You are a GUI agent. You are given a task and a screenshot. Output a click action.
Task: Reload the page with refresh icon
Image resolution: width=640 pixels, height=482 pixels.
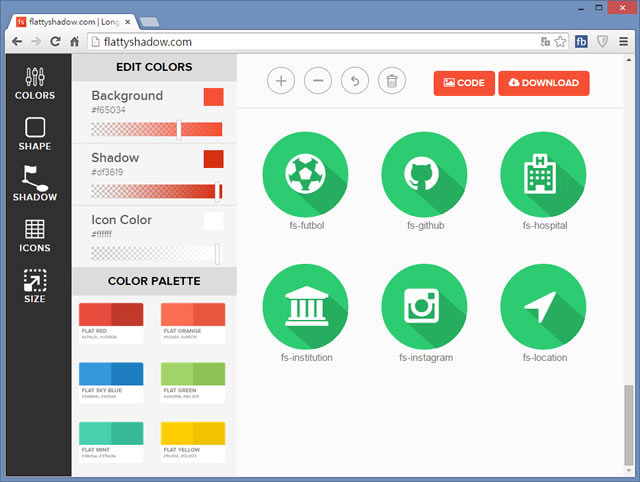pos(55,42)
